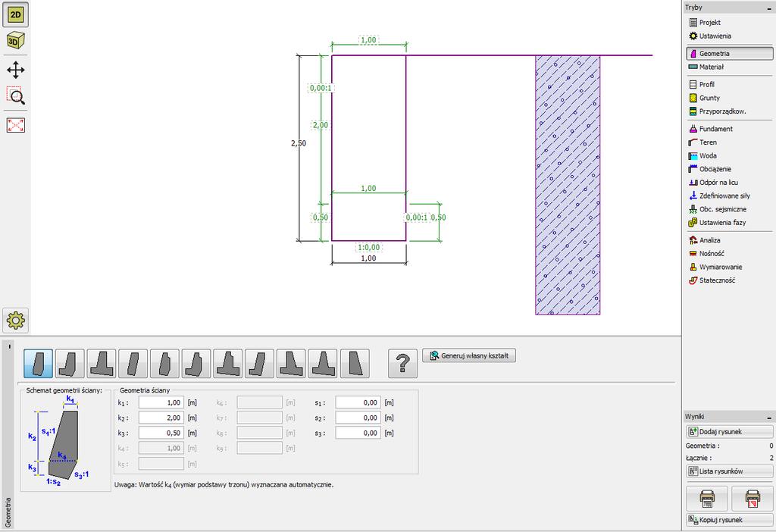Viewport: 776px width, 532px height.
Task: Select tenth wall shape, tapered T
Action: [x=323, y=364]
